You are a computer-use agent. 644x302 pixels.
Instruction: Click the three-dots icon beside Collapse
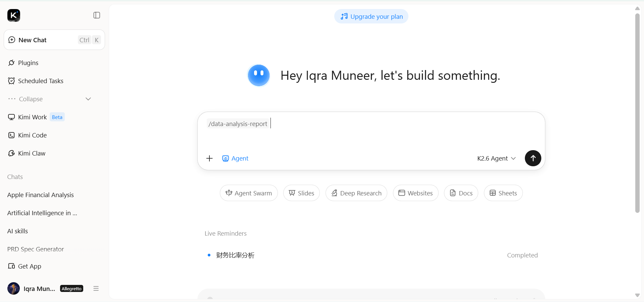coord(12,99)
